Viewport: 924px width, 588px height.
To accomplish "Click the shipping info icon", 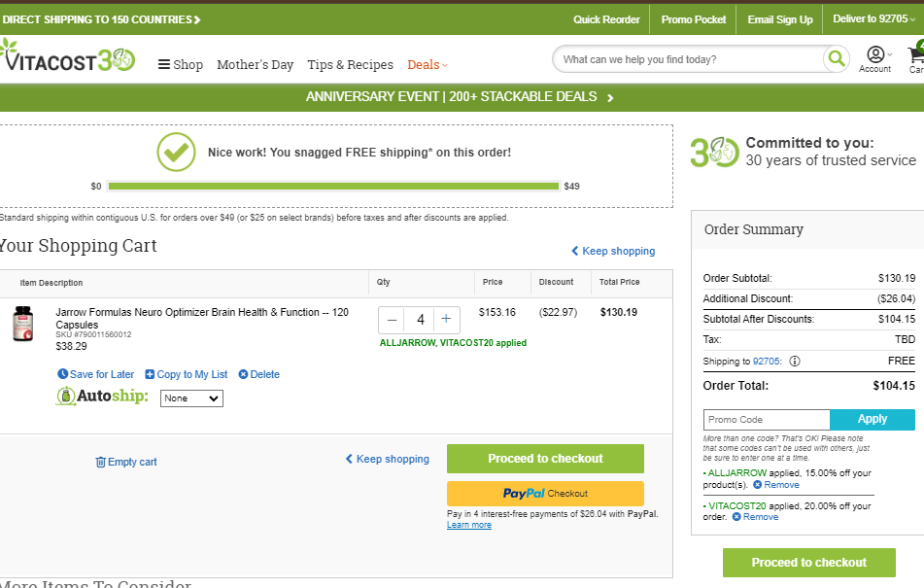I will pos(795,362).
